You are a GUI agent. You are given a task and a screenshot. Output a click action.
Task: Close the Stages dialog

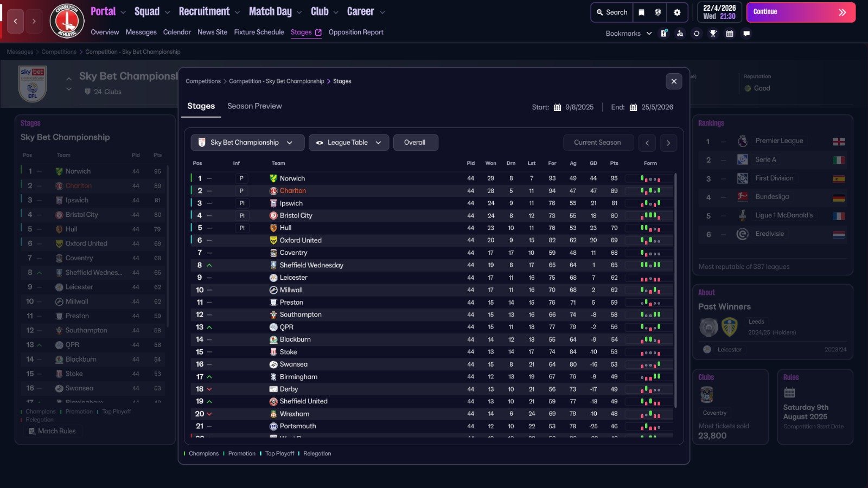point(674,81)
